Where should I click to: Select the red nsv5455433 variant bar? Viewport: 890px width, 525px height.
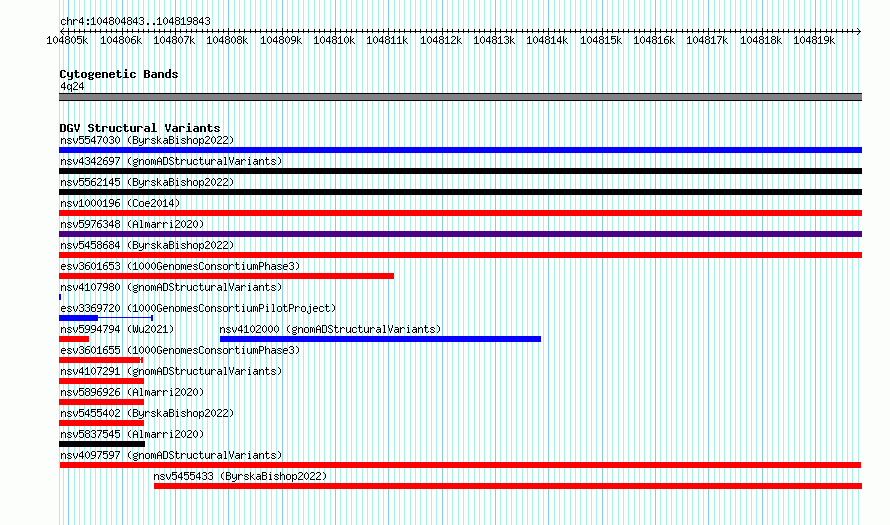(x=508, y=486)
